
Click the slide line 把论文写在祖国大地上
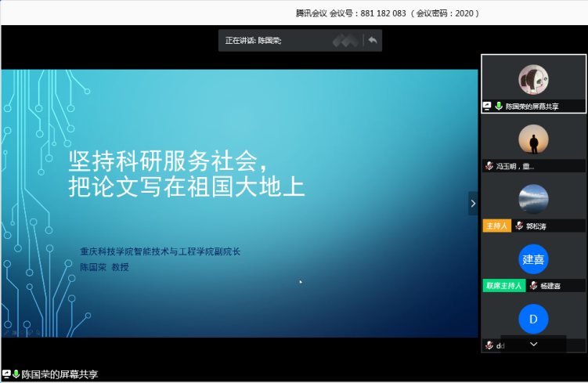click(x=186, y=186)
